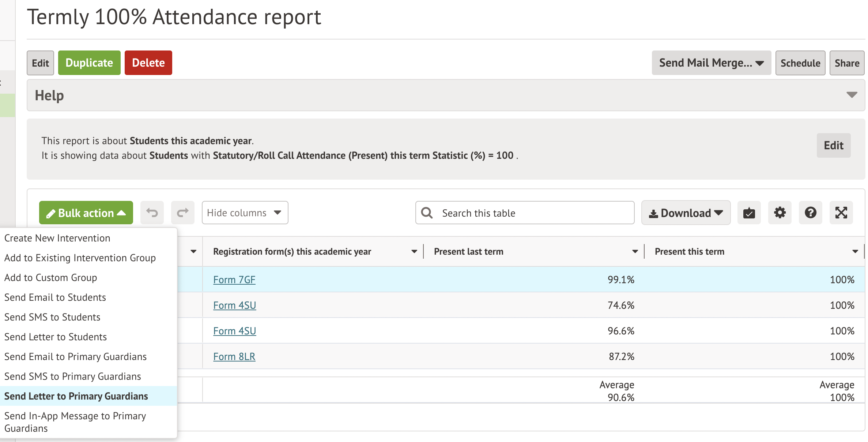Click the expand fullscreen arrows icon
The image size is (868, 442).
[841, 213]
